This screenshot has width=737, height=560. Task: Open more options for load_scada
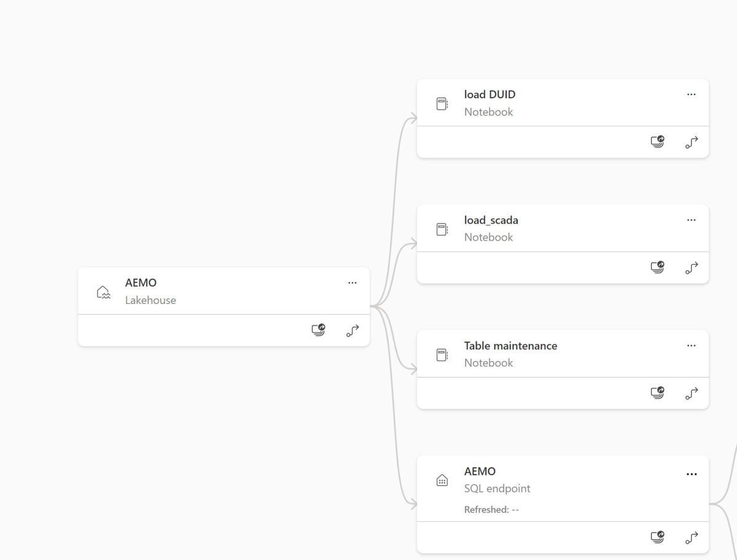pyautogui.click(x=692, y=220)
